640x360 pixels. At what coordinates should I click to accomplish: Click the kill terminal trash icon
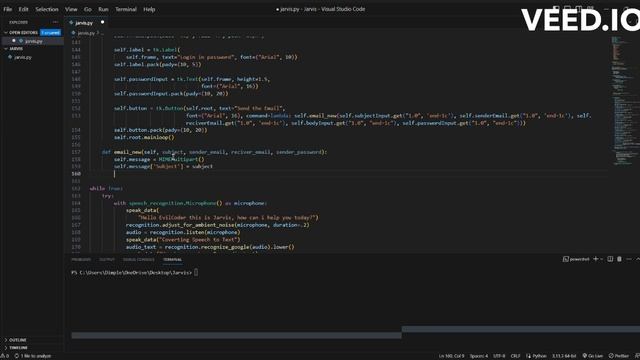[x=619, y=259]
